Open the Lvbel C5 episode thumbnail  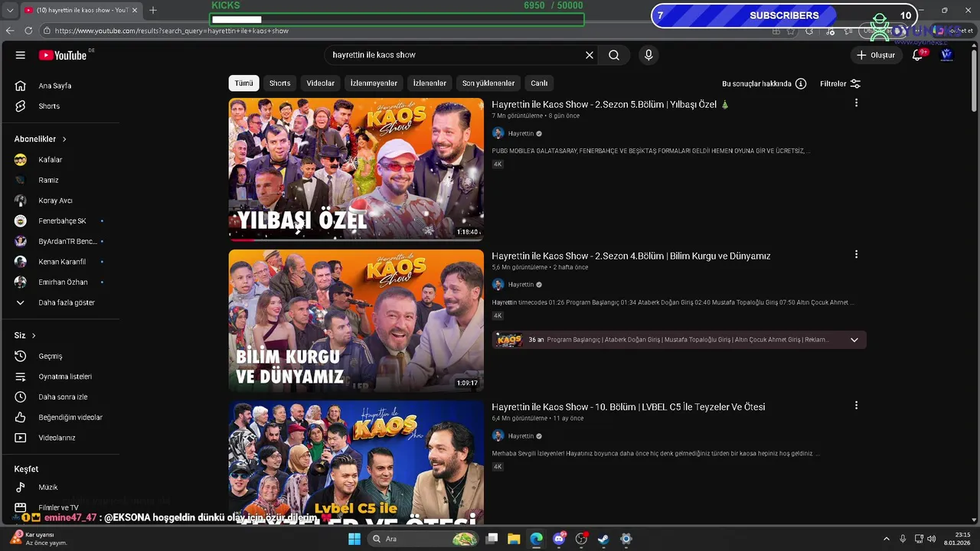[x=356, y=461]
